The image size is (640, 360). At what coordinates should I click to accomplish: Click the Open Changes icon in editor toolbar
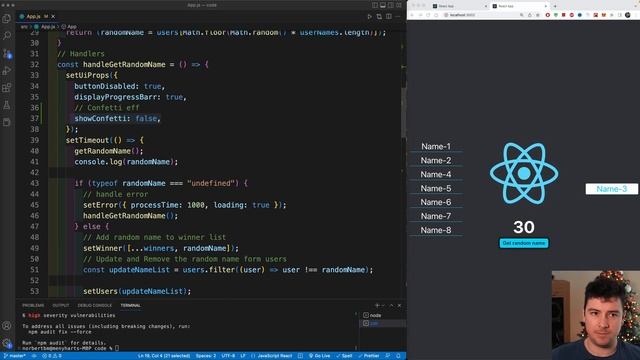(x=379, y=16)
